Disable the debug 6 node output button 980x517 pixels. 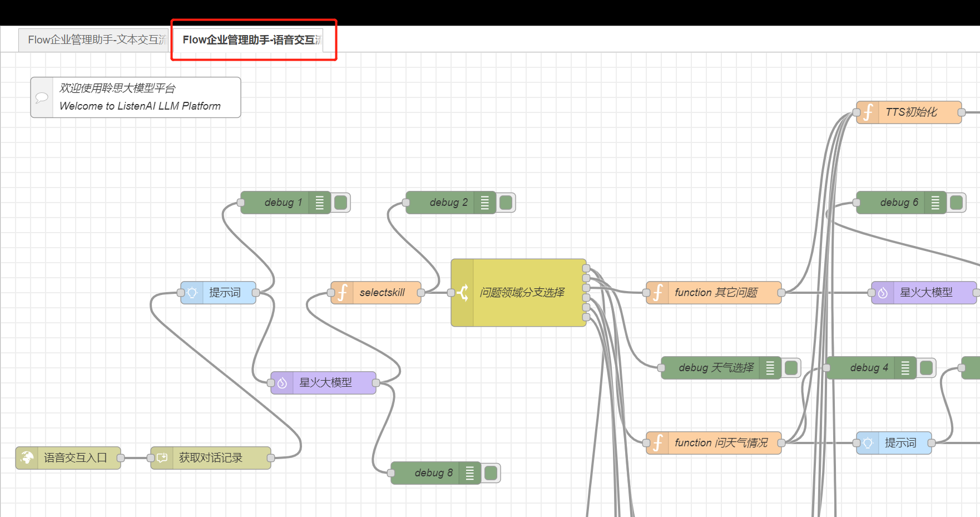pyautogui.click(x=957, y=203)
